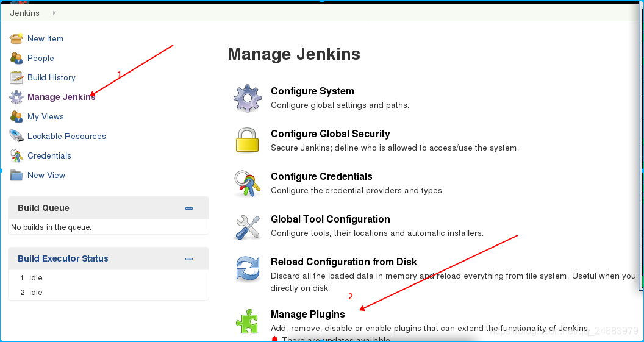The width and height of the screenshot is (644, 342).
Task: Open the New View link
Action: pyautogui.click(x=46, y=176)
